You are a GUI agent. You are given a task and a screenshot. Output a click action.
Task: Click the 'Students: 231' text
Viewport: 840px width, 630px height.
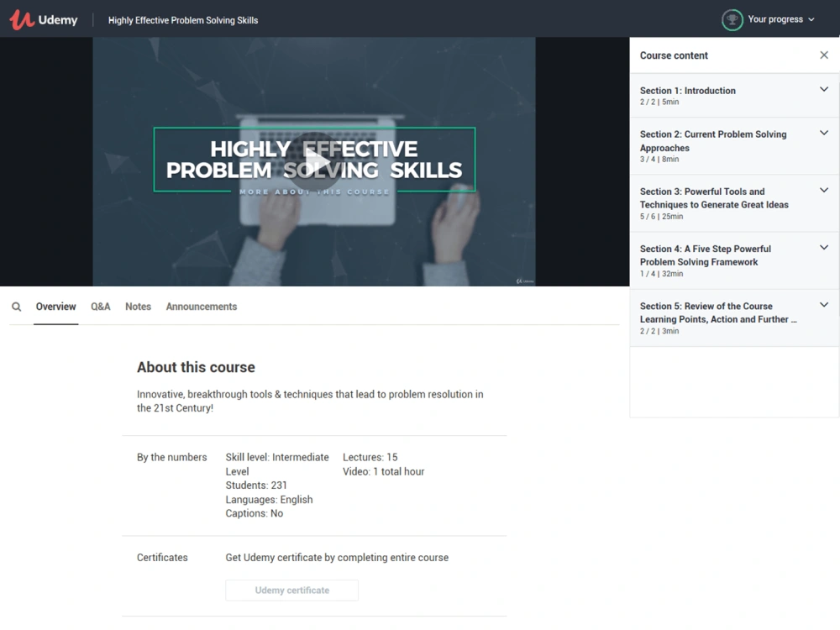tap(256, 485)
